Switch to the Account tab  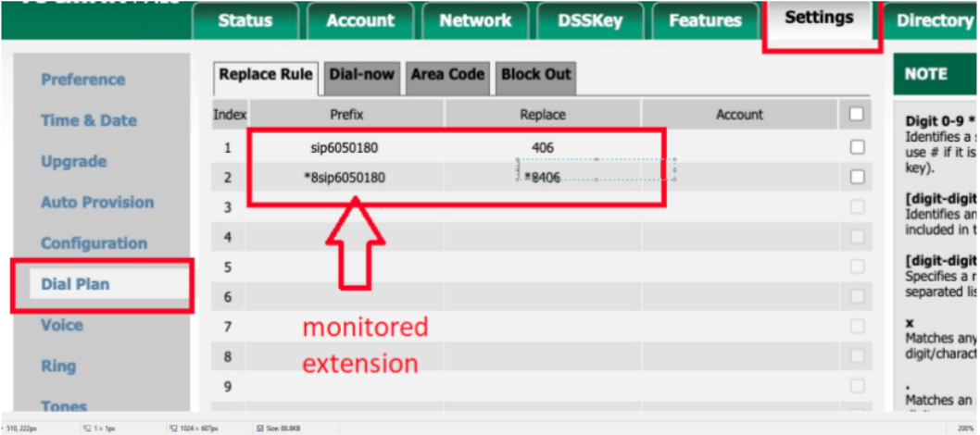tap(361, 20)
